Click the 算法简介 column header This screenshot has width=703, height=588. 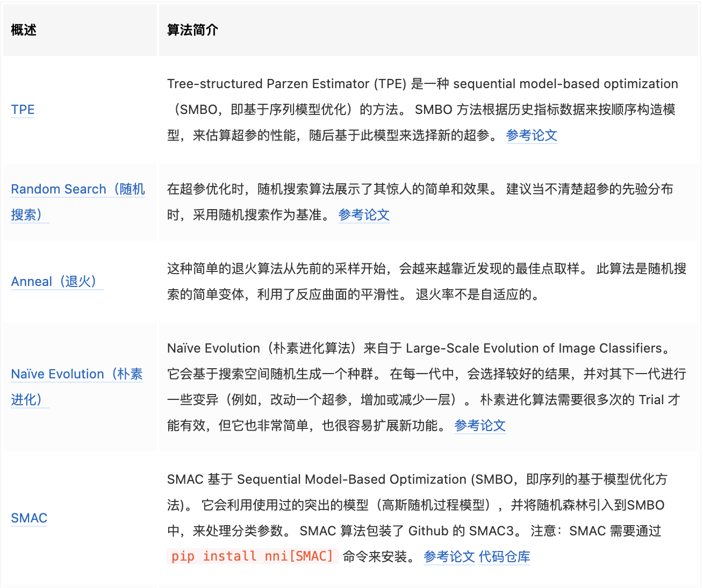tap(192, 30)
